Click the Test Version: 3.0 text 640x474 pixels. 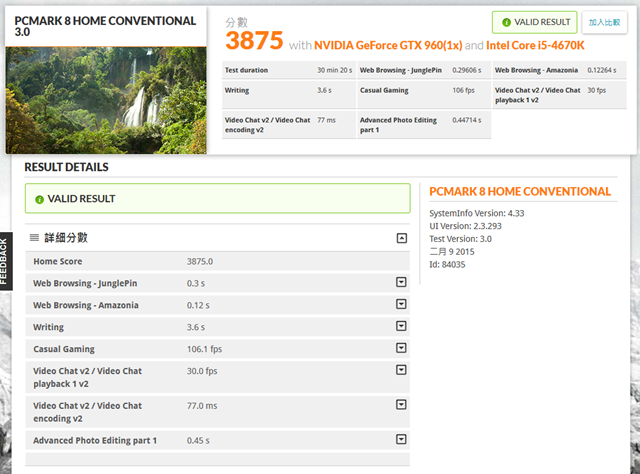click(x=460, y=239)
